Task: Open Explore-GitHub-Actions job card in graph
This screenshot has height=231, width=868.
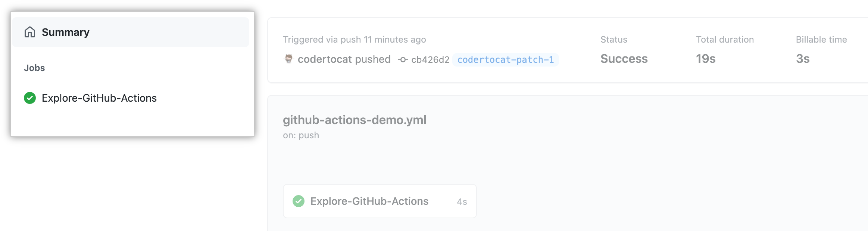Action: 369,201
